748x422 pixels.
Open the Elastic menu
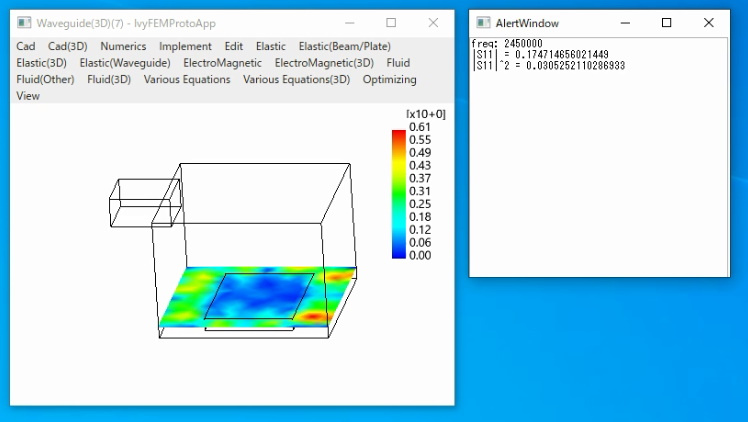(270, 46)
